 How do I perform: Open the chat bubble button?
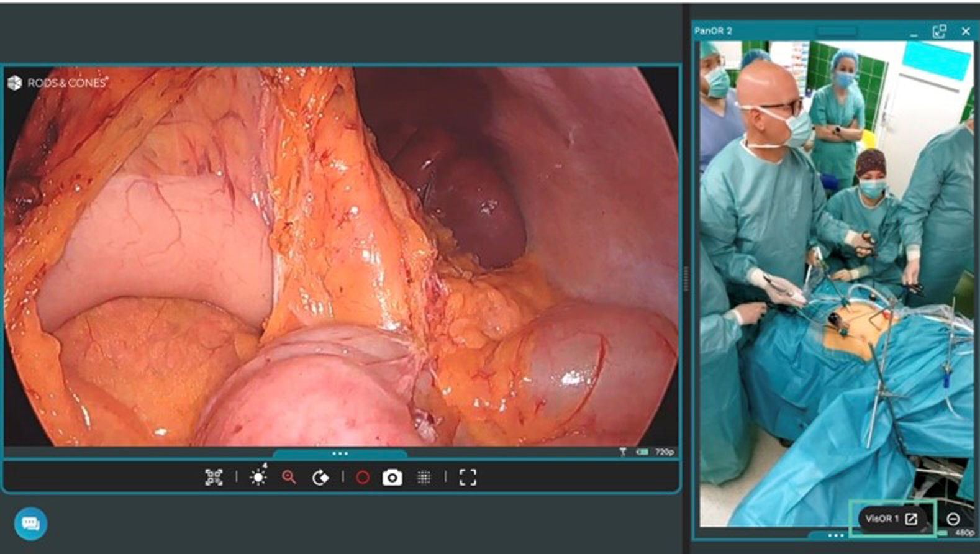30,524
